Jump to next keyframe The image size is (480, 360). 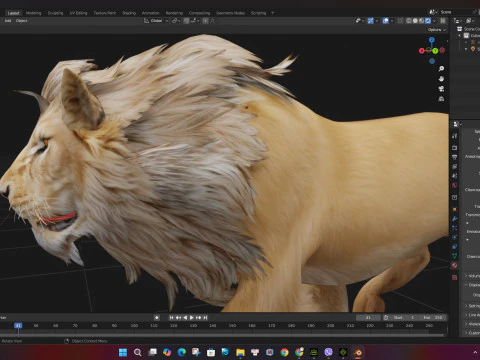tap(199, 318)
